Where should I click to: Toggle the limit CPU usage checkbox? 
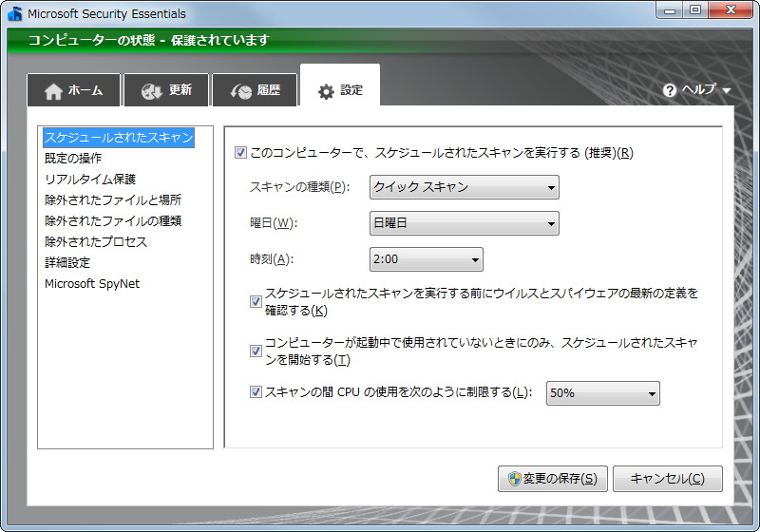pos(256,392)
